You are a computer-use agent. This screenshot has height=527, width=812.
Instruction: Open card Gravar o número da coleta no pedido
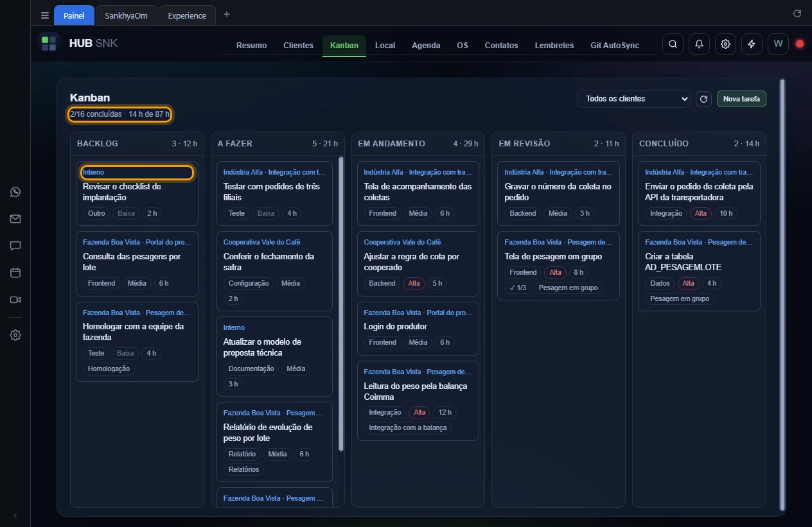coord(558,193)
